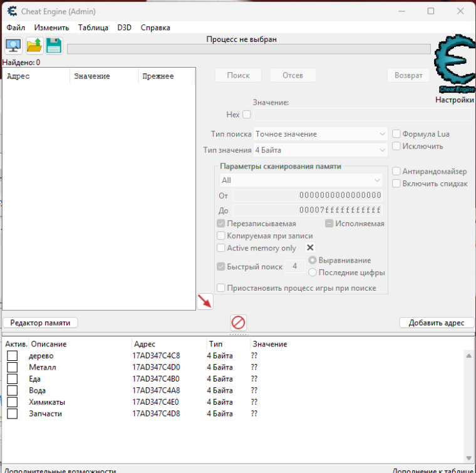This screenshot has height=473, width=476.
Task: Click the Поиск button
Action: click(x=238, y=75)
